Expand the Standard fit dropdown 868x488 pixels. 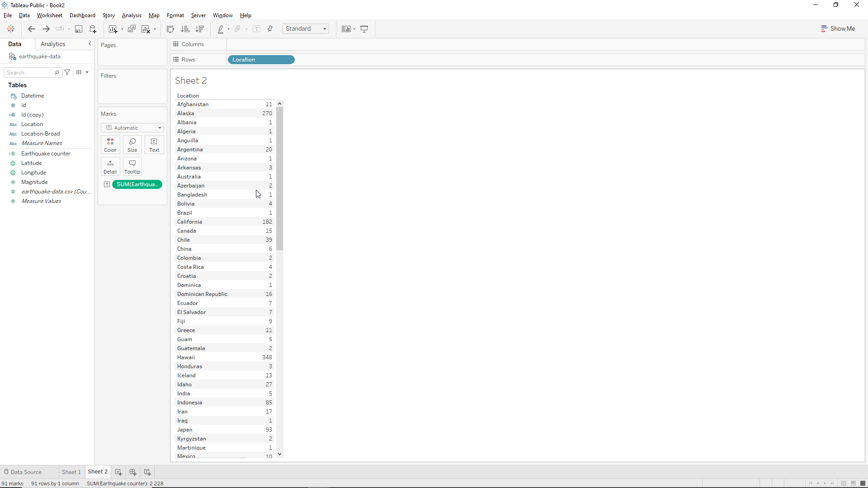click(x=325, y=29)
